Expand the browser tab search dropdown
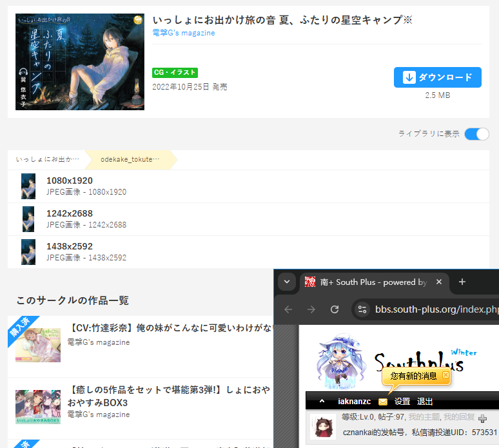499x448 pixels. point(287,282)
